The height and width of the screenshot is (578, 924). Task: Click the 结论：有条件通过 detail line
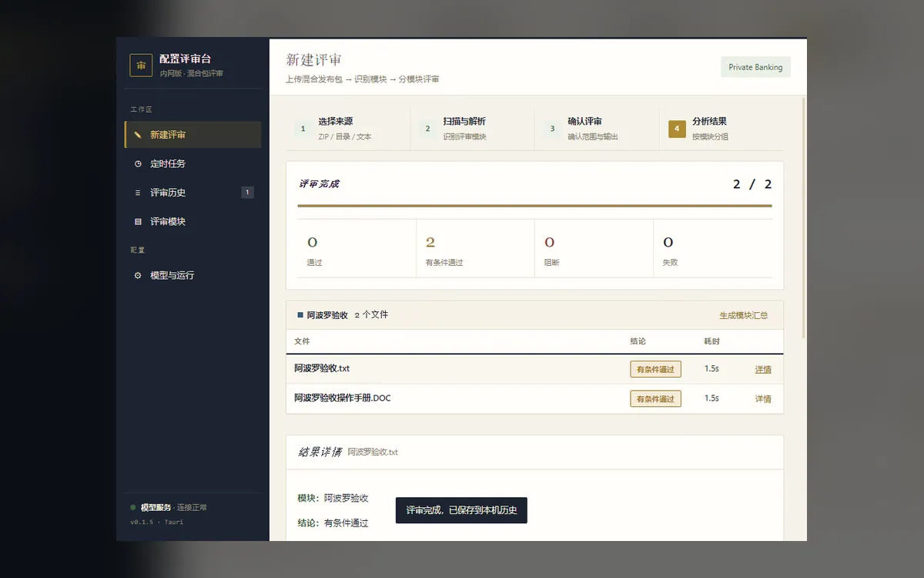333,523
